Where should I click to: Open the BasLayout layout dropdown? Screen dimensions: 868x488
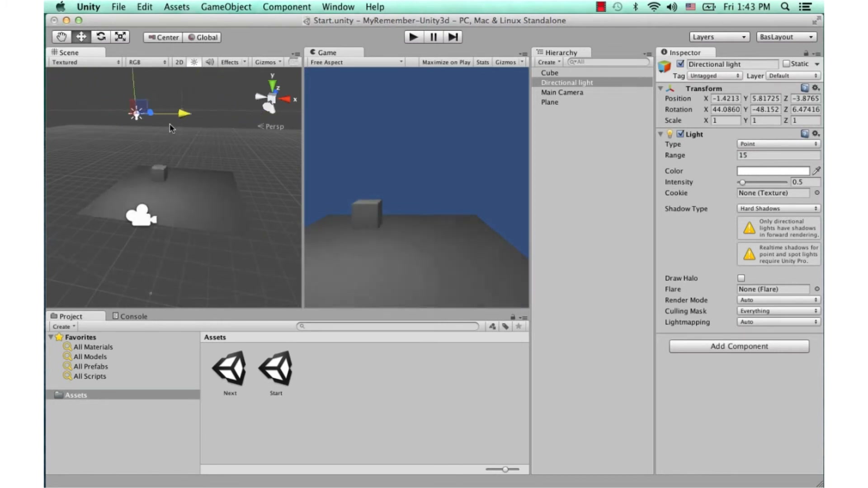click(x=787, y=37)
